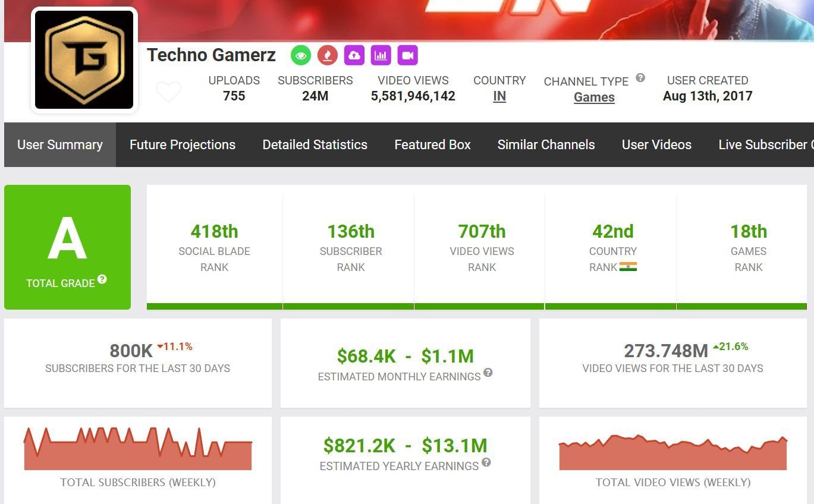
Task: Toggle the heart favorite icon for this channel
Action: coord(168,92)
